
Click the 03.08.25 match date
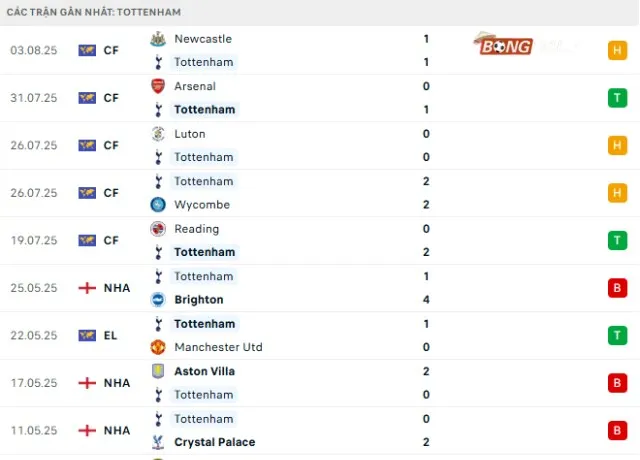(x=33, y=50)
